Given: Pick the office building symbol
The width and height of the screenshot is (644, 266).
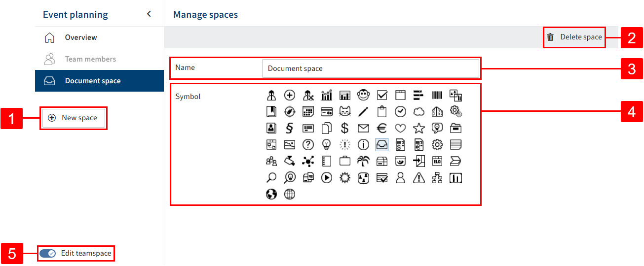Looking at the screenshot, I should click(437, 112).
